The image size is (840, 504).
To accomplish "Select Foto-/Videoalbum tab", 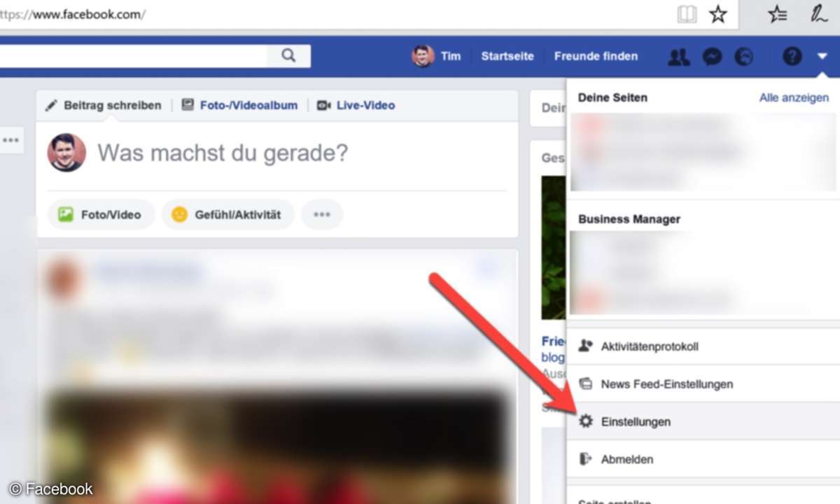I will click(x=239, y=105).
